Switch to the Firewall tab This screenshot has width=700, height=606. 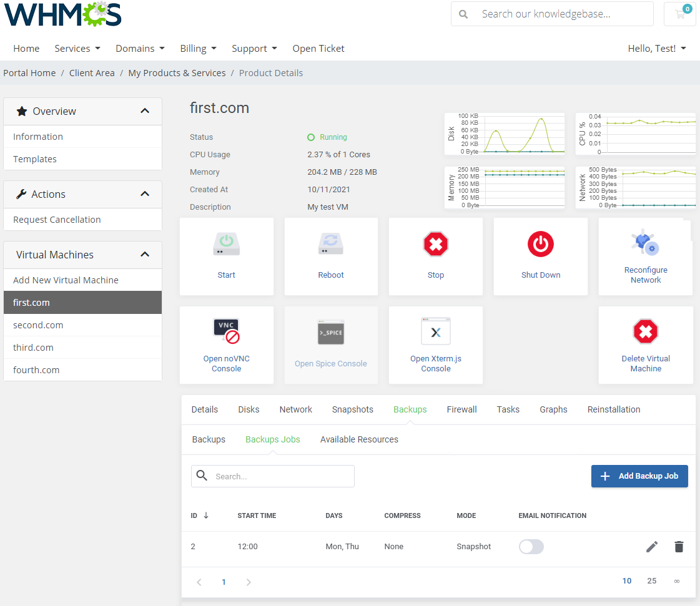click(461, 409)
